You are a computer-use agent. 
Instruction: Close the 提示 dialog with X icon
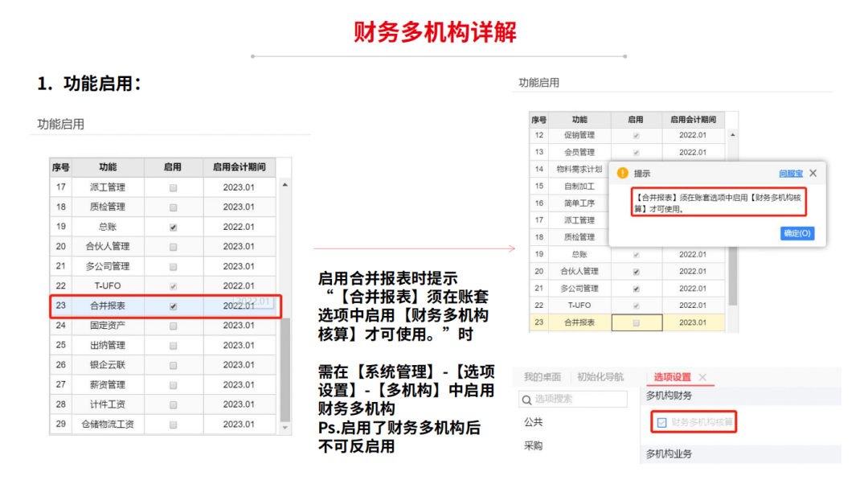(x=813, y=173)
